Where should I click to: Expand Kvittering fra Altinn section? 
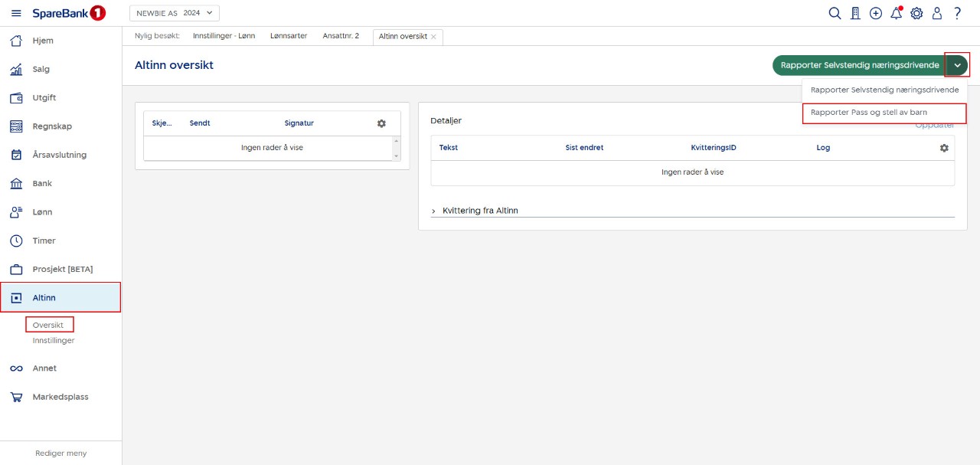(x=433, y=211)
